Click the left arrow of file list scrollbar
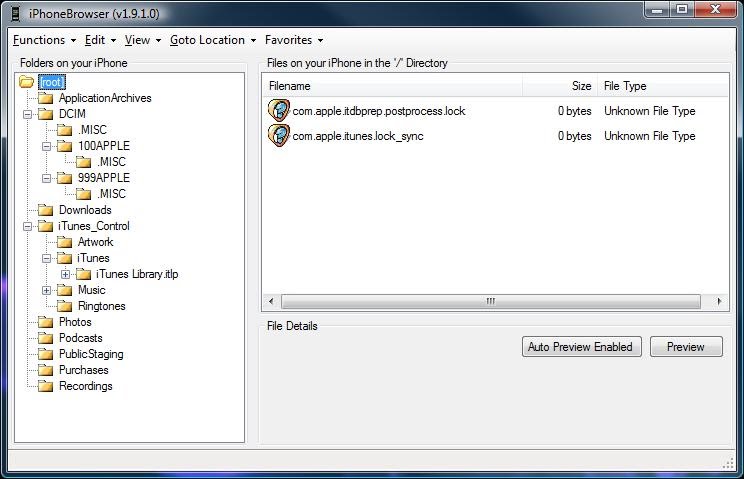Viewport: 744px width, 479px height. [271, 301]
